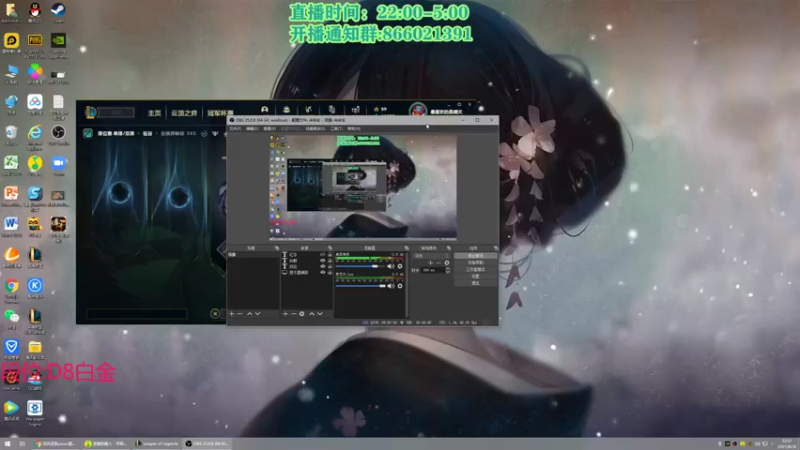
Task: Open desktop audio settings gear in OBS mixer
Action: (x=400, y=266)
